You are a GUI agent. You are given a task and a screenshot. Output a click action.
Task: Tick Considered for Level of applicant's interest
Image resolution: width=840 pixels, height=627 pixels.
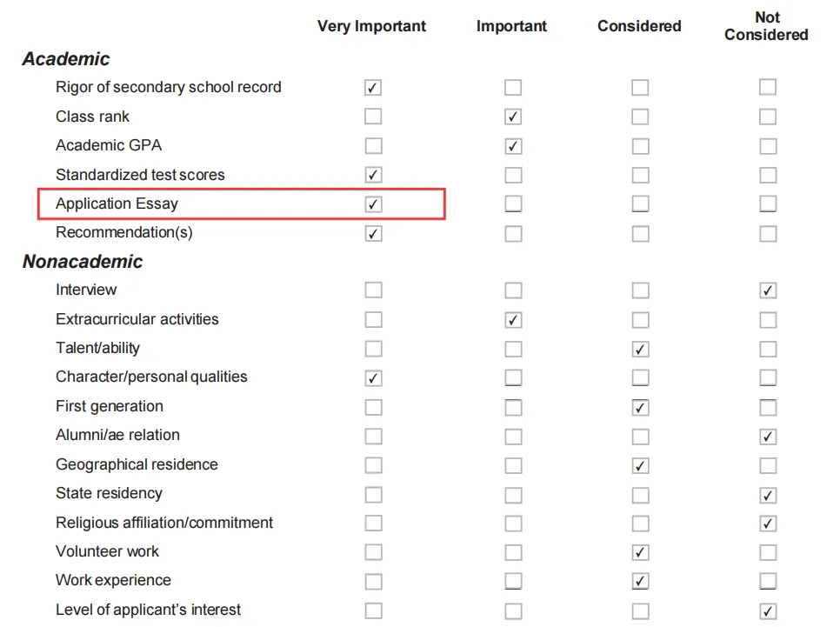click(x=640, y=611)
